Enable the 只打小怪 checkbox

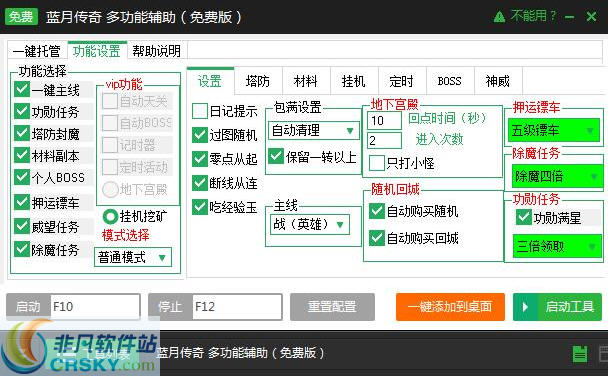pyautogui.click(x=377, y=163)
